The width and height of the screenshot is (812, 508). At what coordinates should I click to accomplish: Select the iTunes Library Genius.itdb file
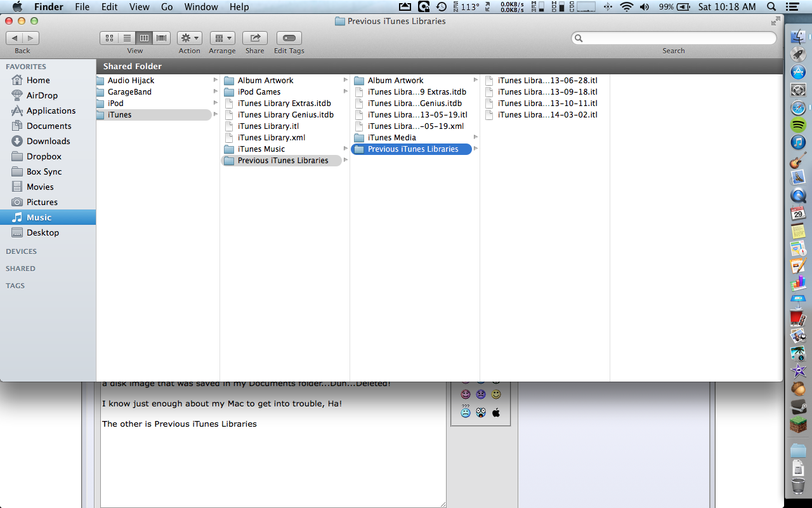(x=284, y=115)
